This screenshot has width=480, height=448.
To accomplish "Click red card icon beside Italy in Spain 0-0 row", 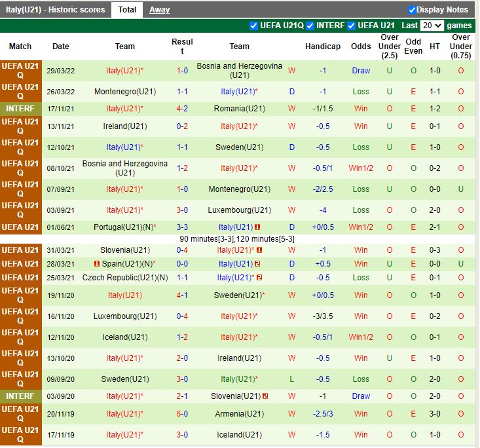I will point(258,264).
